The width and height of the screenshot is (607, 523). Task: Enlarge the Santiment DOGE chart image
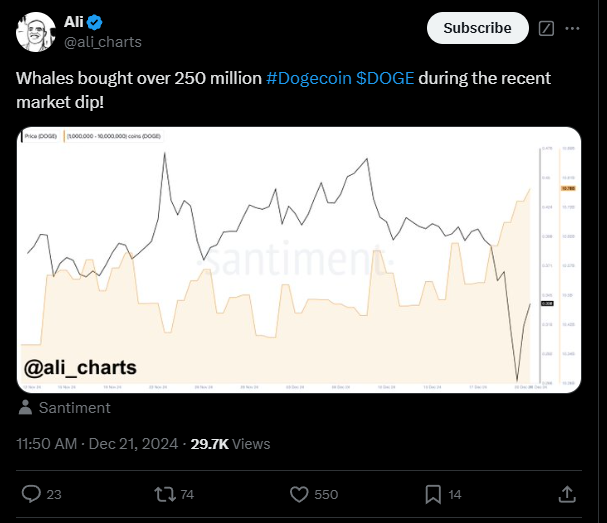pos(299,260)
